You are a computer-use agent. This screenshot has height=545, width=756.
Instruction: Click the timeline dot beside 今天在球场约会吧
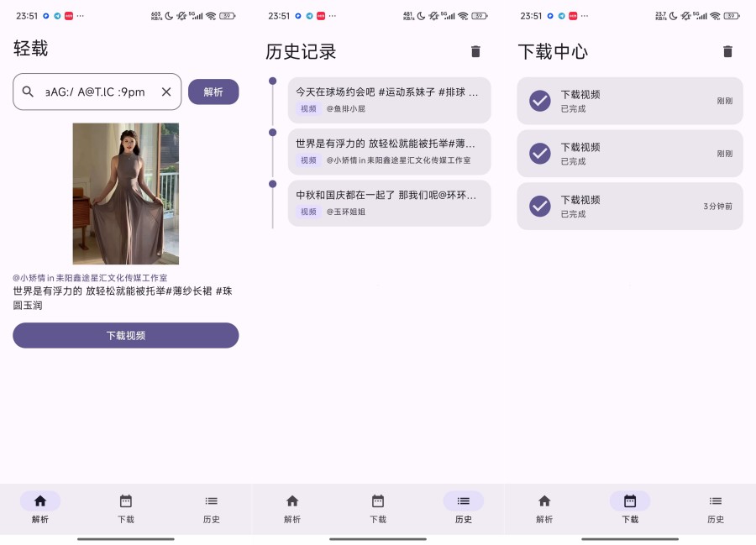pyautogui.click(x=273, y=81)
